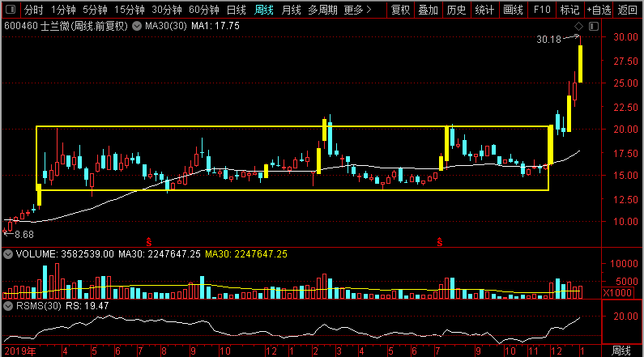Click the 30.00 price axis label

(625, 37)
